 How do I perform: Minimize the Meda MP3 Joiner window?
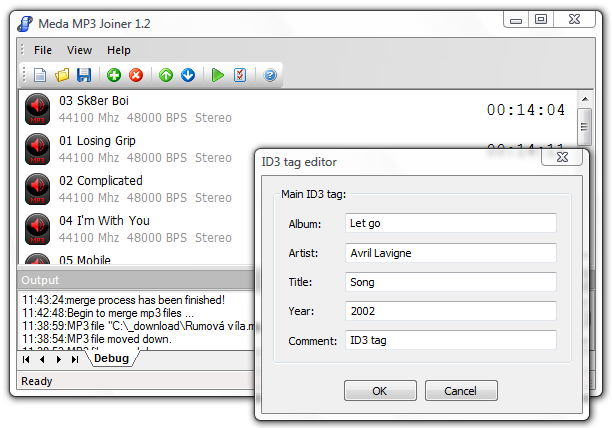tap(516, 20)
